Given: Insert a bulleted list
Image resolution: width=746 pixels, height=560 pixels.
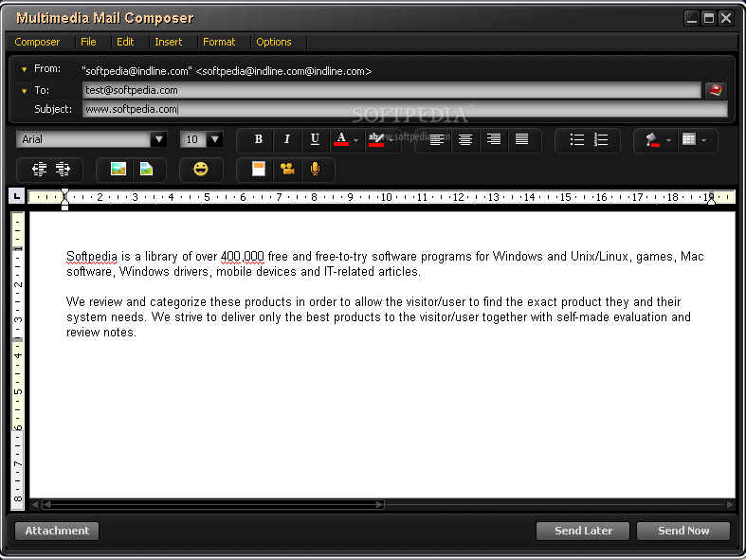Looking at the screenshot, I should (x=576, y=140).
